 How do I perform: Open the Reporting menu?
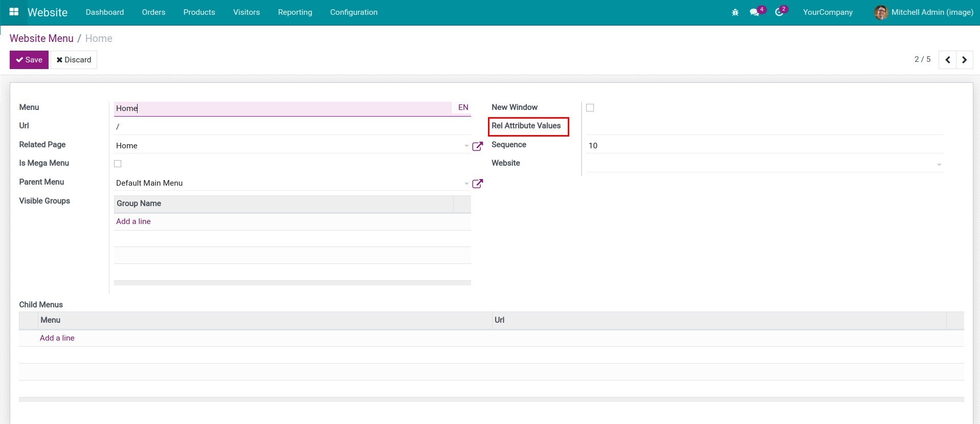coord(295,12)
